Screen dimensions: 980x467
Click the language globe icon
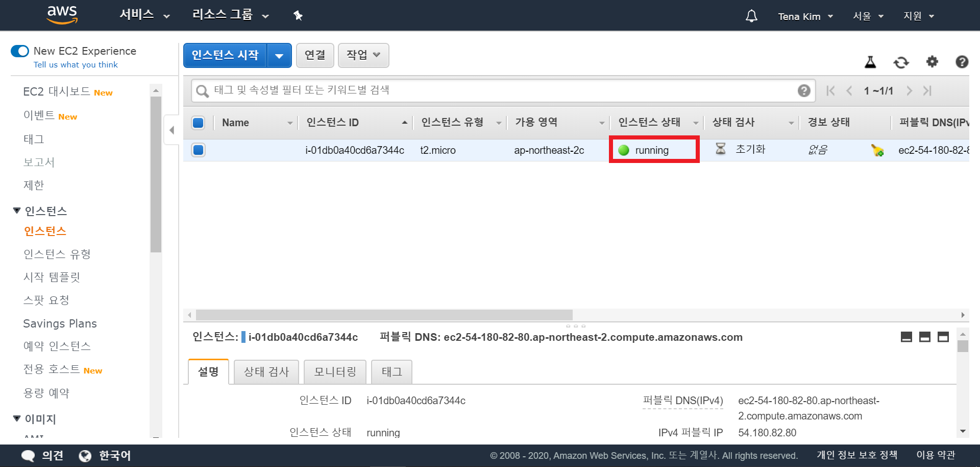coord(85,456)
